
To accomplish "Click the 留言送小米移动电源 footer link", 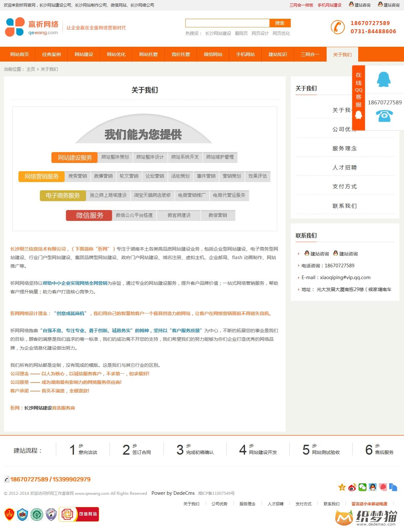I will (369, 504).
